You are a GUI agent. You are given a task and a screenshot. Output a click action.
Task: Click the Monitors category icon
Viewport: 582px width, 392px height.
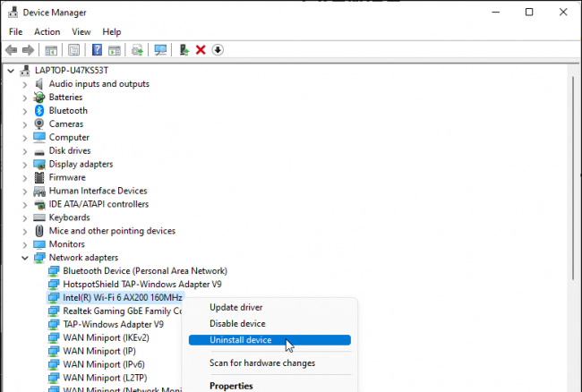[x=39, y=244]
